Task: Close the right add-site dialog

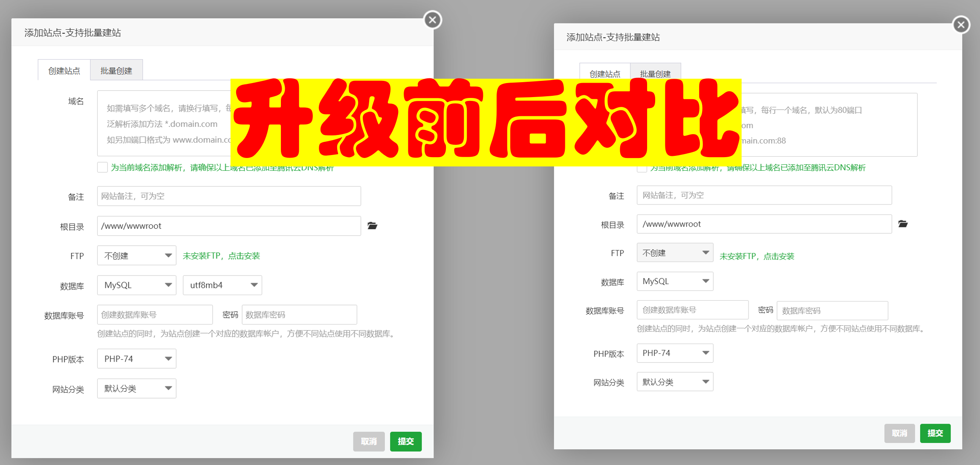Action: click(x=961, y=25)
